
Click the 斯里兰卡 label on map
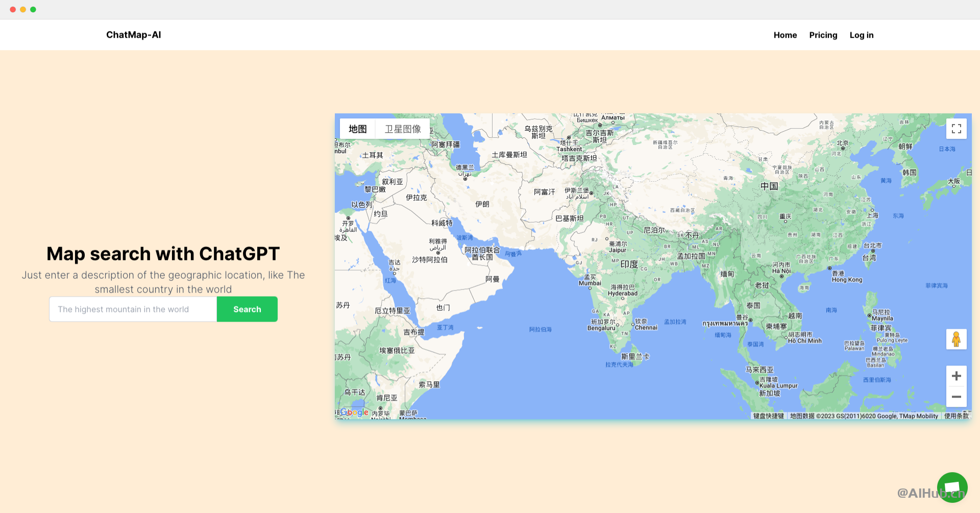click(635, 357)
